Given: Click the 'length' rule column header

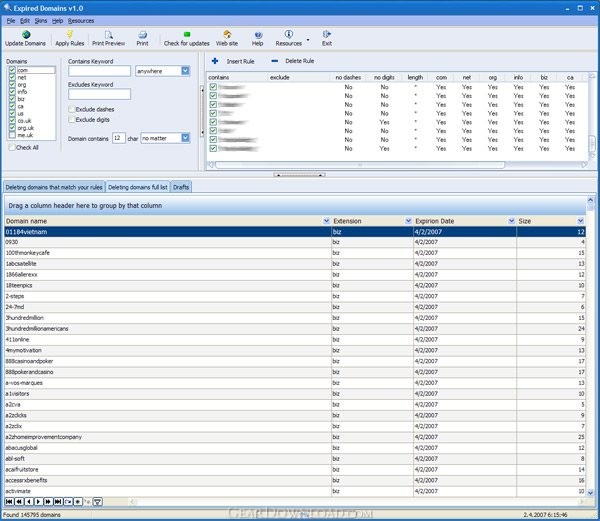Looking at the screenshot, I should [415, 77].
